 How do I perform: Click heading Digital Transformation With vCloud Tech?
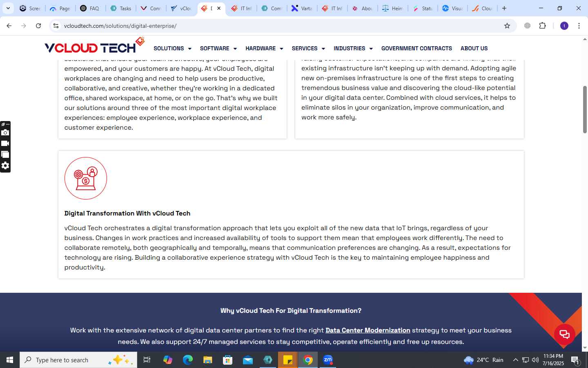coord(127,213)
